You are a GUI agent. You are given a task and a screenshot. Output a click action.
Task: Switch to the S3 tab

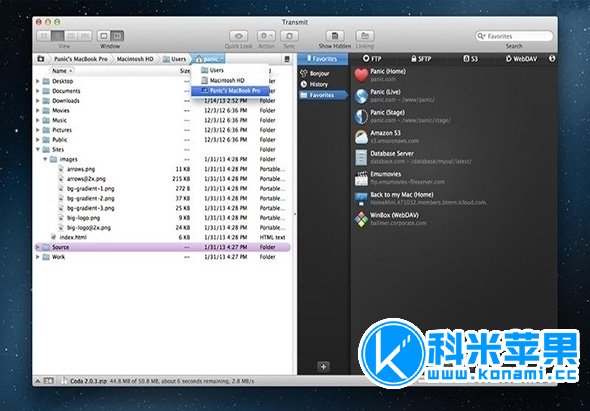470,59
